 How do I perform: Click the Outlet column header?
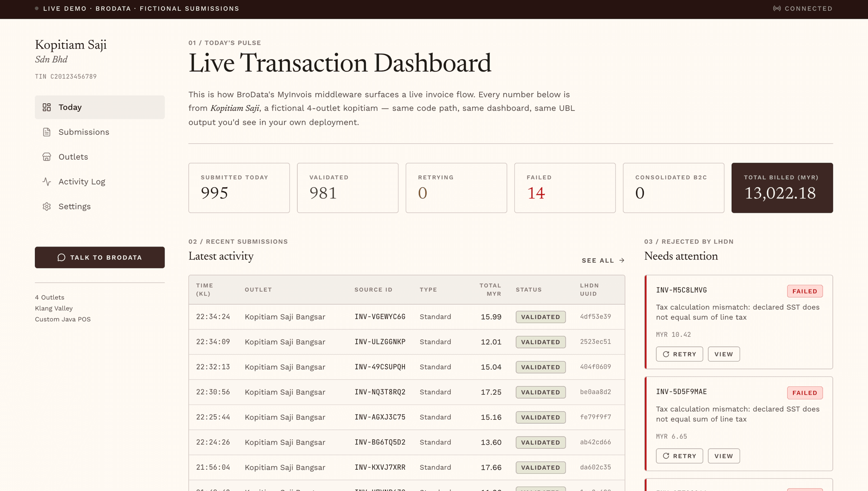click(258, 290)
